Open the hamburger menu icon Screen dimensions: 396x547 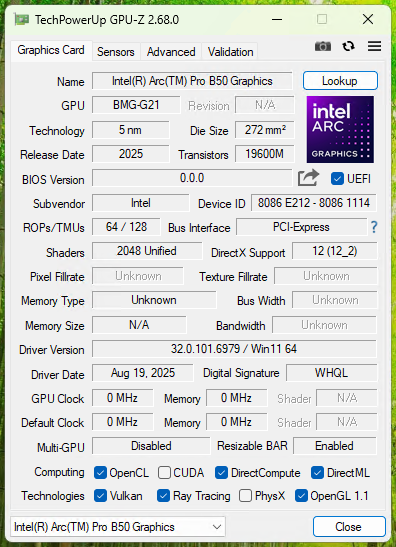click(x=374, y=46)
